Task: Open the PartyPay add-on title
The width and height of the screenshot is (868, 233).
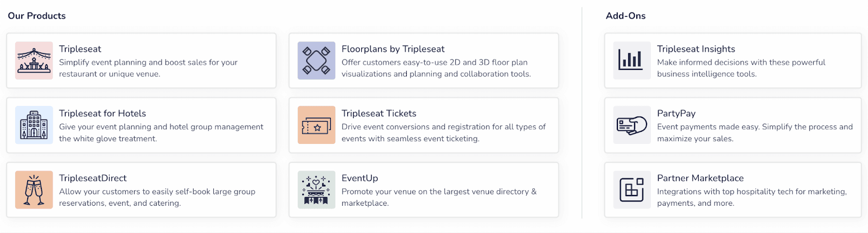Action: pyautogui.click(x=676, y=114)
